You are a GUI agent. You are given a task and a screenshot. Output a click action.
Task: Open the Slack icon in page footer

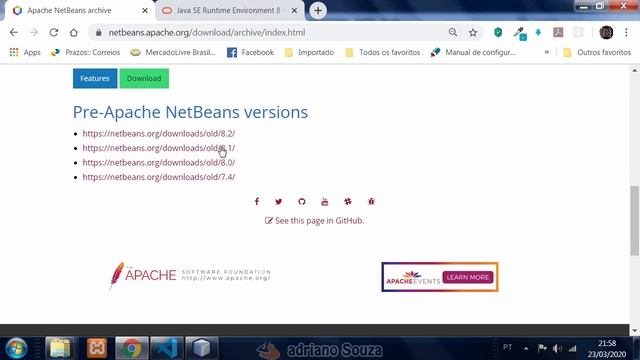pyautogui.click(x=348, y=201)
